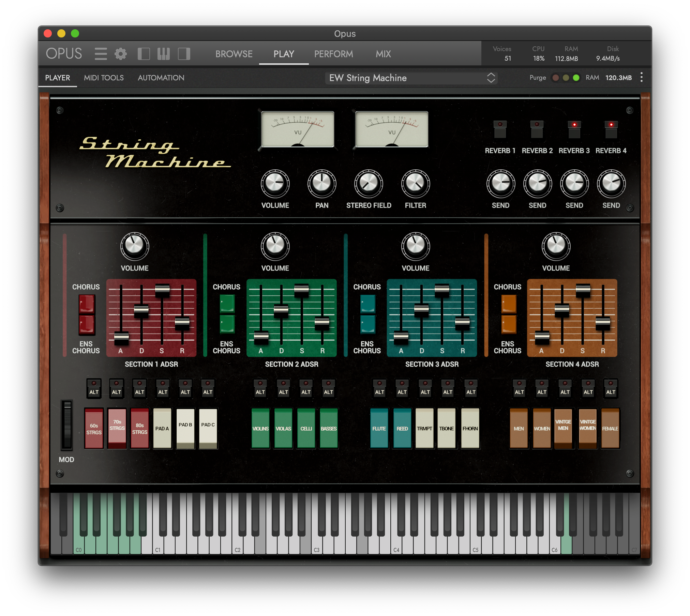Open the EW String Machine preset selector
This screenshot has height=616, width=690.
(x=411, y=78)
